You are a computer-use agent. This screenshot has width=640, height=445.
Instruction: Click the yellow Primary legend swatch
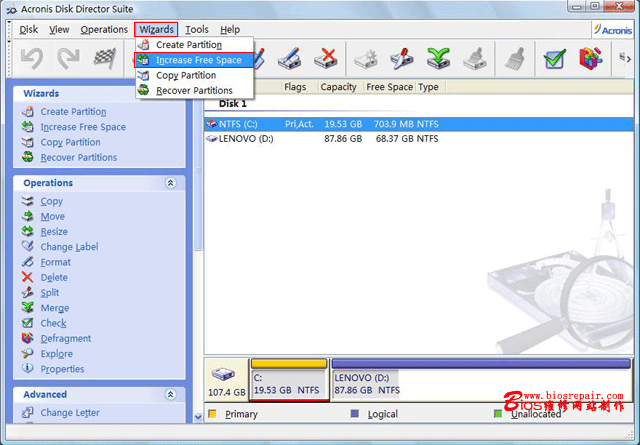pos(212,414)
